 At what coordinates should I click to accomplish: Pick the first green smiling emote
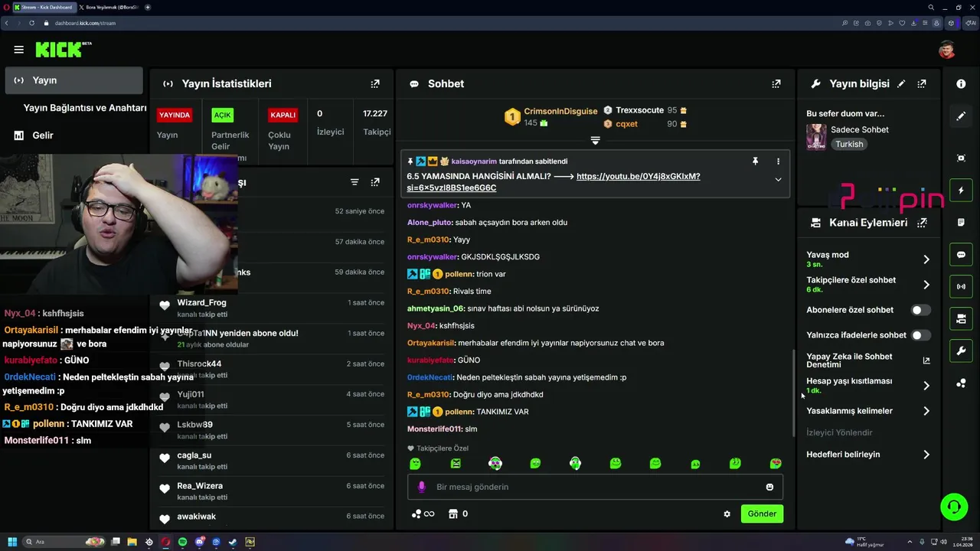[x=415, y=464]
